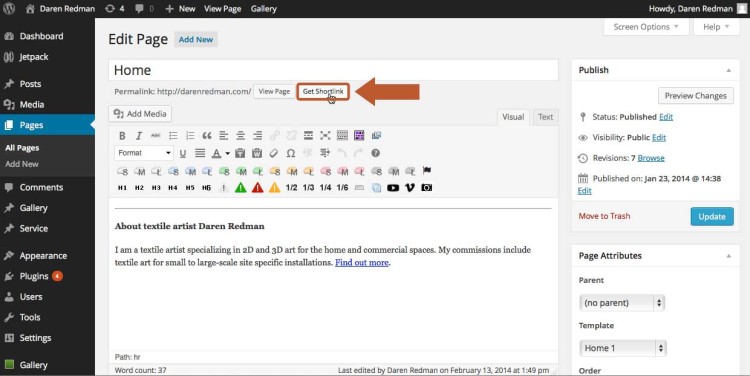Screen dimensions: 750x376
Task: Open the text color picker arrow
Action: click(x=228, y=154)
